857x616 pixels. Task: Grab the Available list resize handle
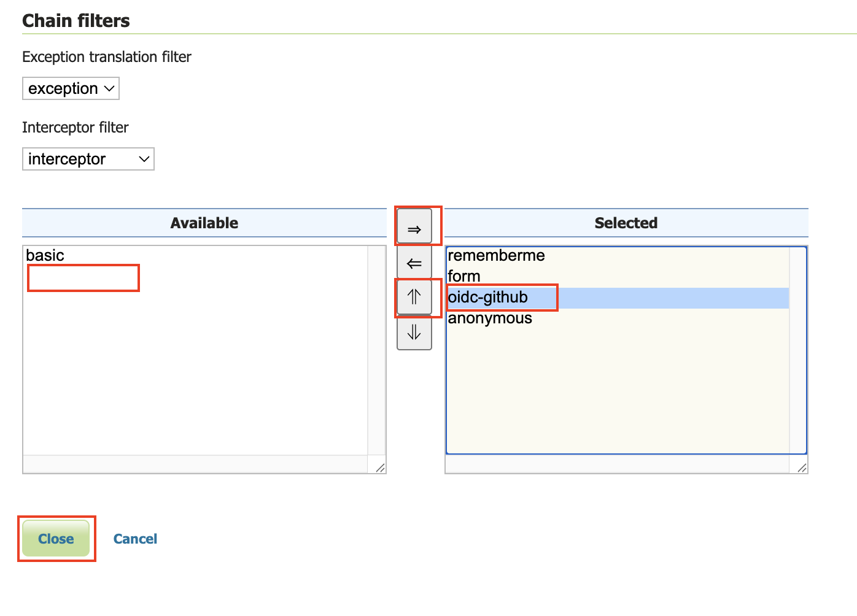coord(380,468)
